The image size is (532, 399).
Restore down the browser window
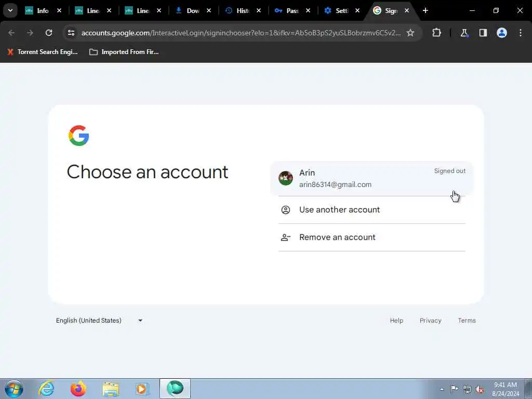pos(496,10)
